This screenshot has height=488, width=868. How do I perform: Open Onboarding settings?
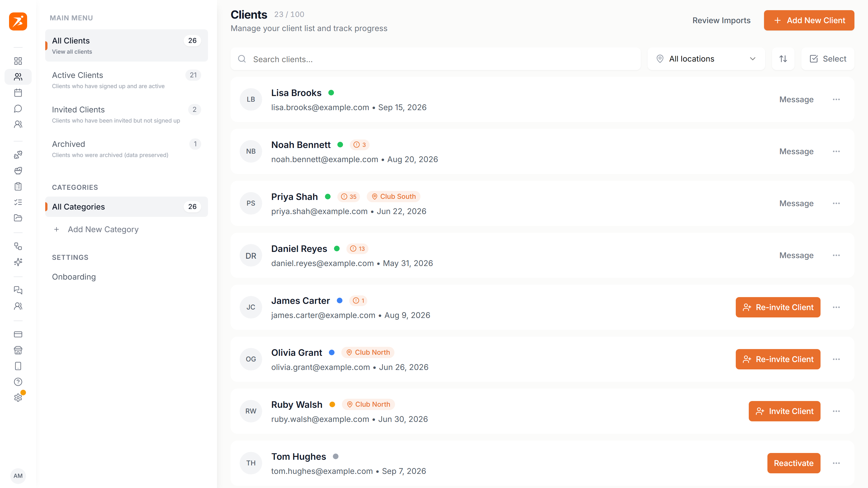[74, 276]
